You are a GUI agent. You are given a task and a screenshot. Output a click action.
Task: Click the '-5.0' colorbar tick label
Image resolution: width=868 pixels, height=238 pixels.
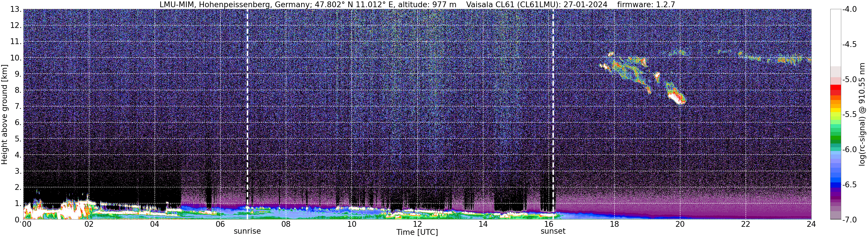pos(850,80)
